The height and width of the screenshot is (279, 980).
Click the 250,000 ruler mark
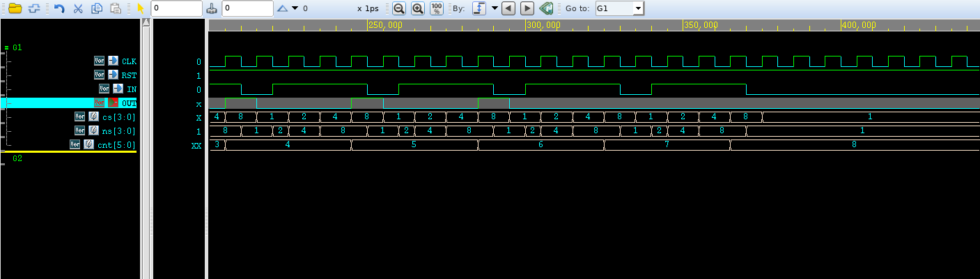(x=385, y=24)
